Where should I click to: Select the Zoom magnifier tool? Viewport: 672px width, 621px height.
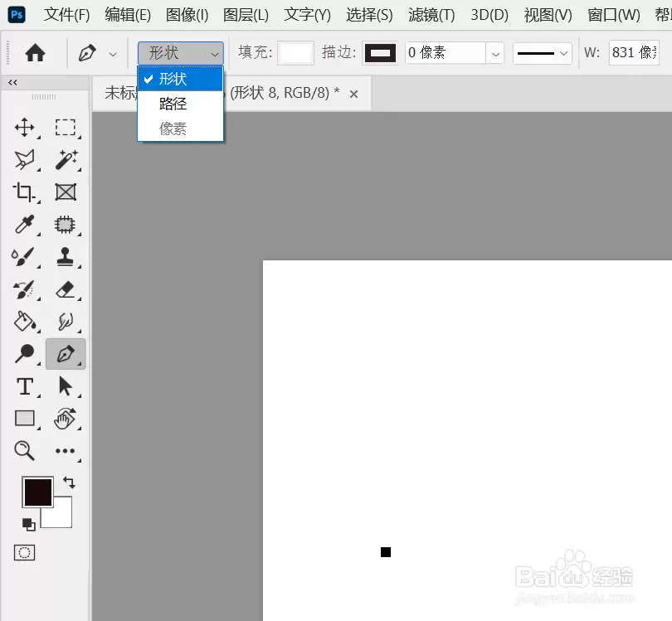point(24,450)
